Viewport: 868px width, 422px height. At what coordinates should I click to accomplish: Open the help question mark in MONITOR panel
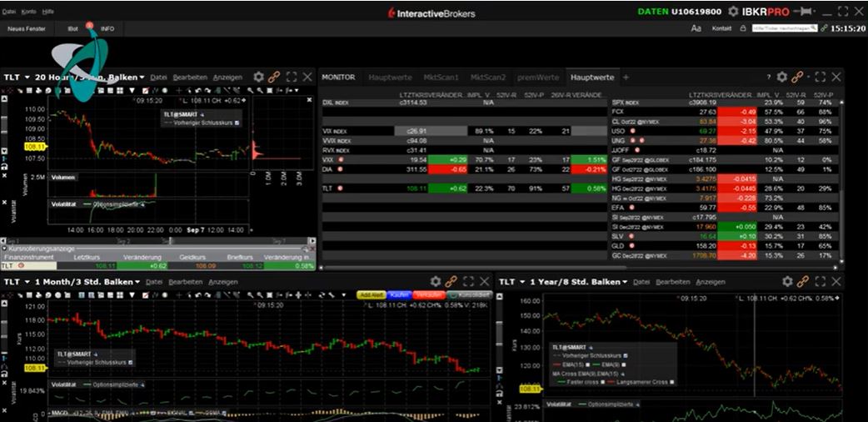coord(768,77)
